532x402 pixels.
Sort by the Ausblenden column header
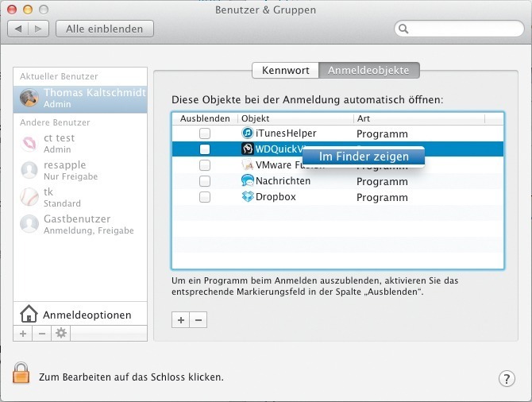click(x=205, y=118)
